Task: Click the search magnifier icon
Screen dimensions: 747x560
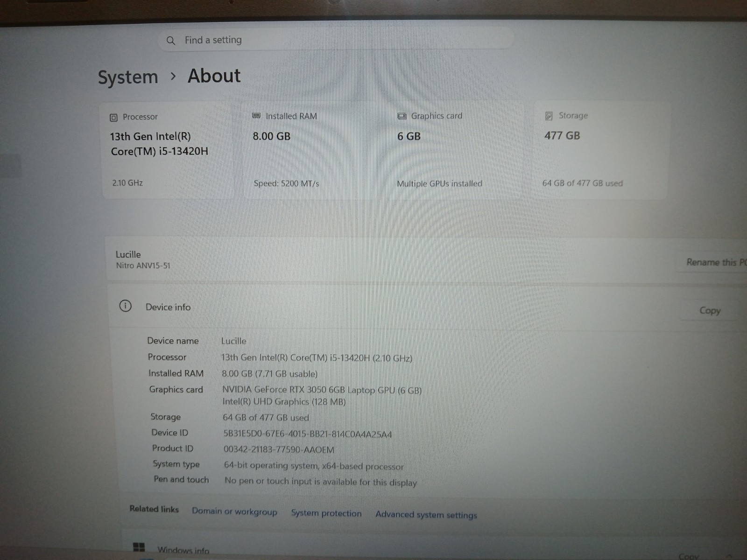Action: coord(171,41)
